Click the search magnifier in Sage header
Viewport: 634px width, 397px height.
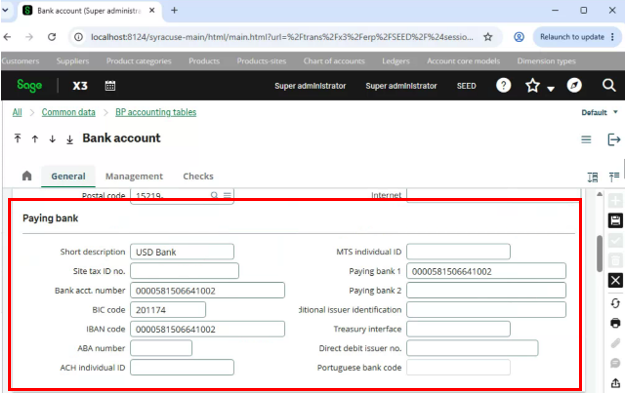pos(609,85)
